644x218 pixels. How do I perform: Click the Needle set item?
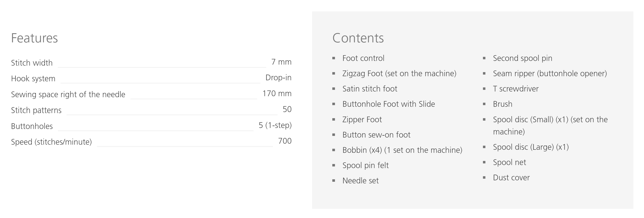pos(360,181)
